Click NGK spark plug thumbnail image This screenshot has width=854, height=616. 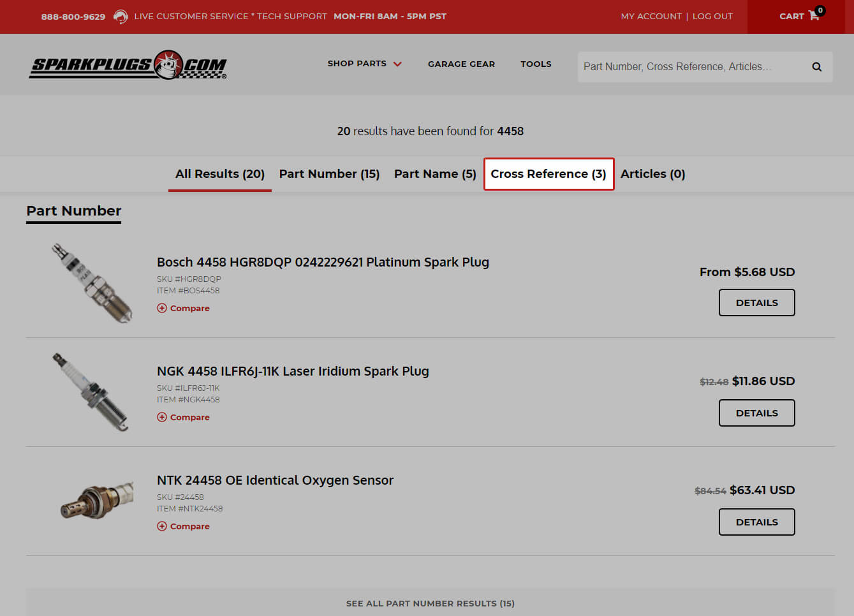point(91,392)
